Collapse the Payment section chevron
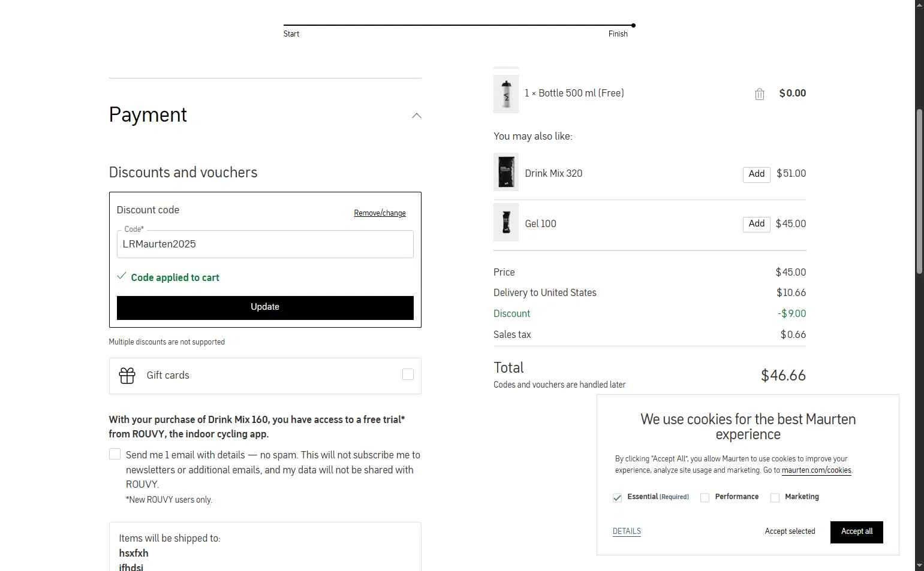Image resolution: width=924 pixels, height=571 pixels. (x=417, y=115)
